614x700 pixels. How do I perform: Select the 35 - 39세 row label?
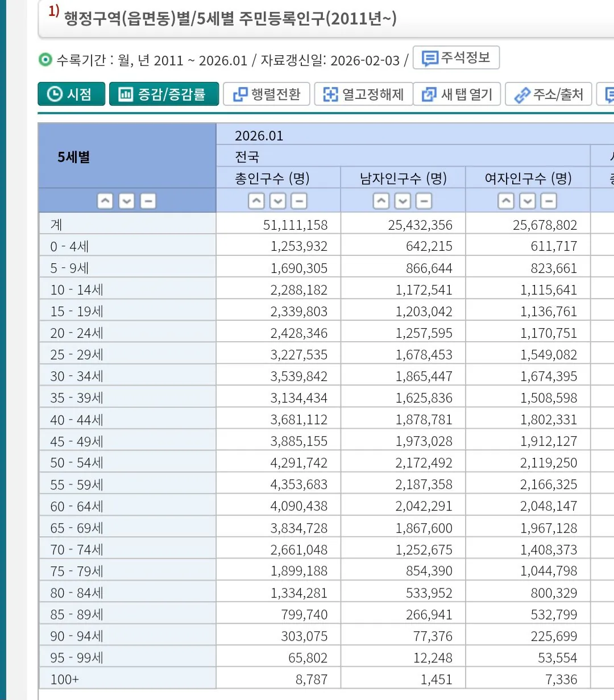(x=127, y=397)
